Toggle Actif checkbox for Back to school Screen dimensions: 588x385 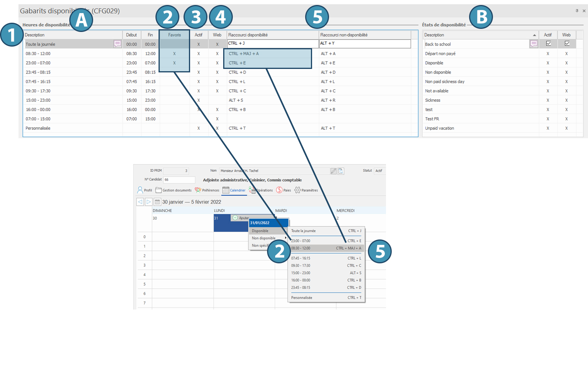(x=548, y=44)
